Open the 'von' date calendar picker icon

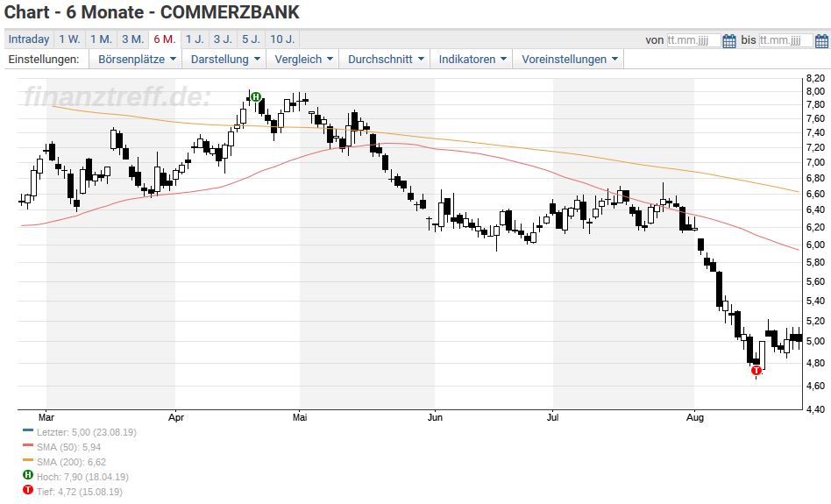click(x=729, y=41)
